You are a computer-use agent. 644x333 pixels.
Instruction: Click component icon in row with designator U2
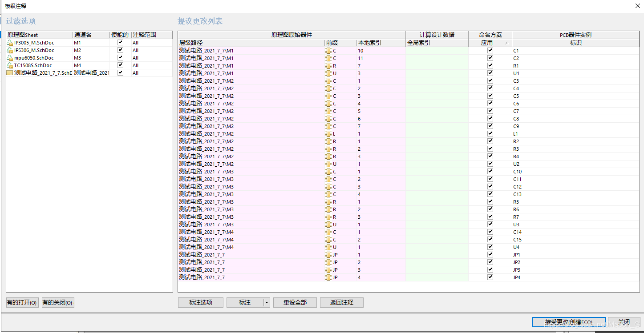(x=329, y=164)
